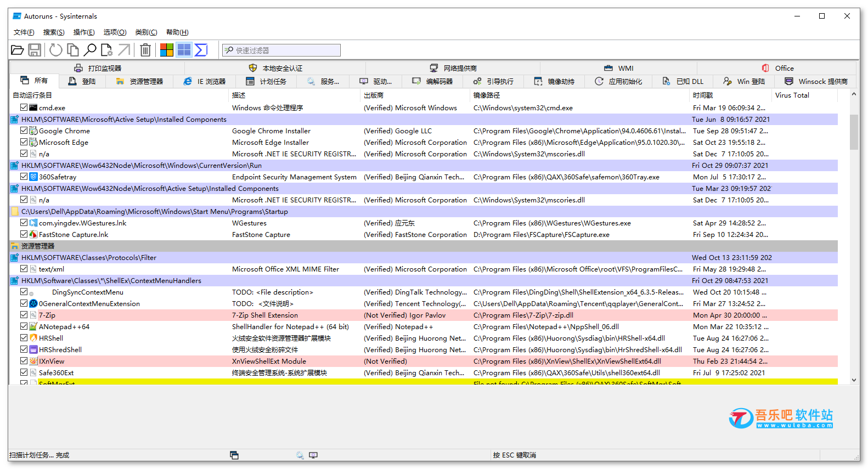Switch to the IE 浏览器 tab
868x469 pixels.
click(x=205, y=81)
